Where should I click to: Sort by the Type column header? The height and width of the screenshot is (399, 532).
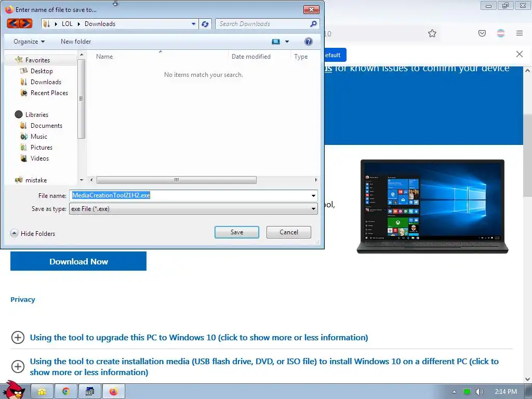[x=301, y=57]
